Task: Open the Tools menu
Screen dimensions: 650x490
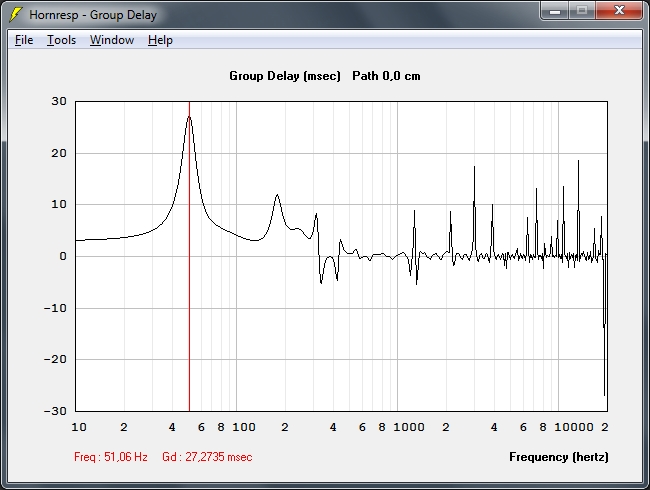Action: point(61,40)
